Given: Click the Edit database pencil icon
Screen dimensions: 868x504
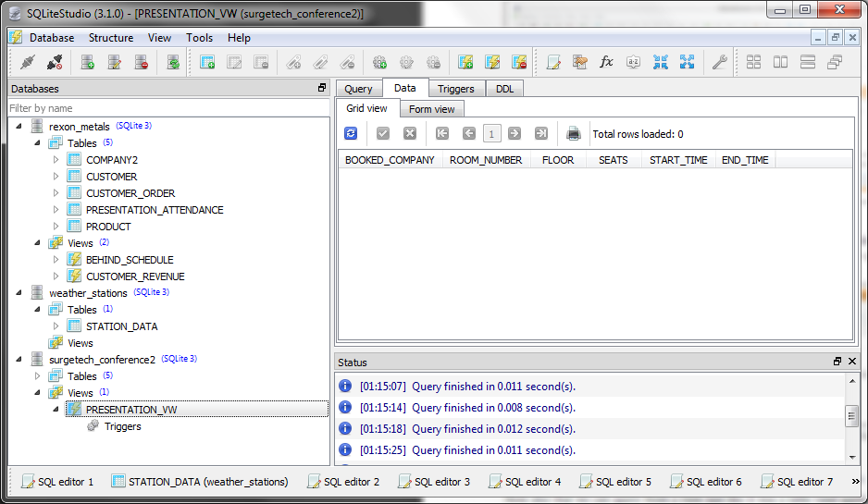Looking at the screenshot, I should pos(115,62).
